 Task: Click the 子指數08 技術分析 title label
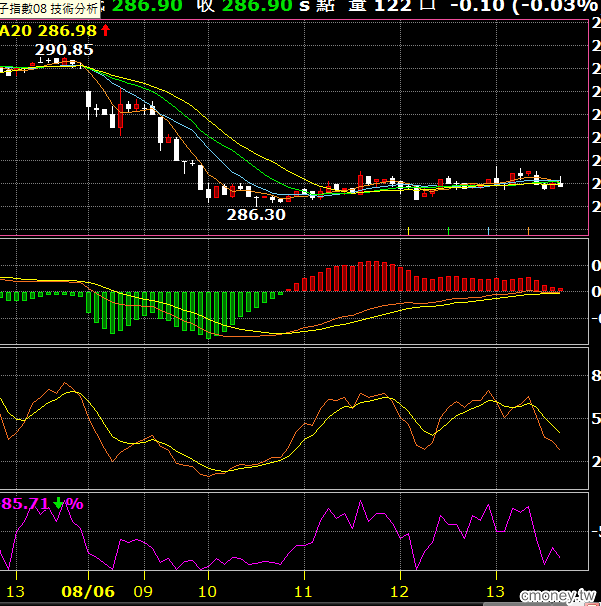click(49, 9)
